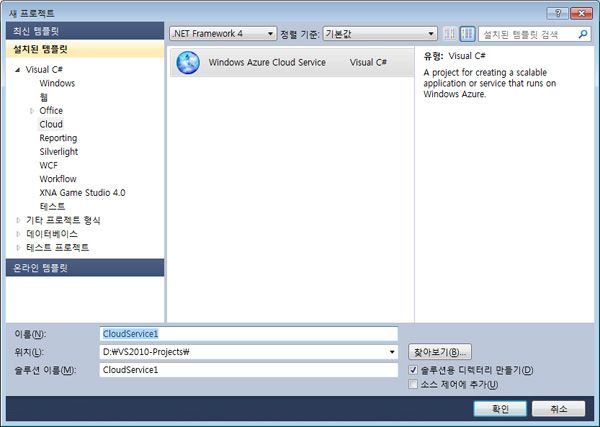The height and width of the screenshot is (427, 600).
Task: Select the Visual C# root node
Action: pos(44,70)
